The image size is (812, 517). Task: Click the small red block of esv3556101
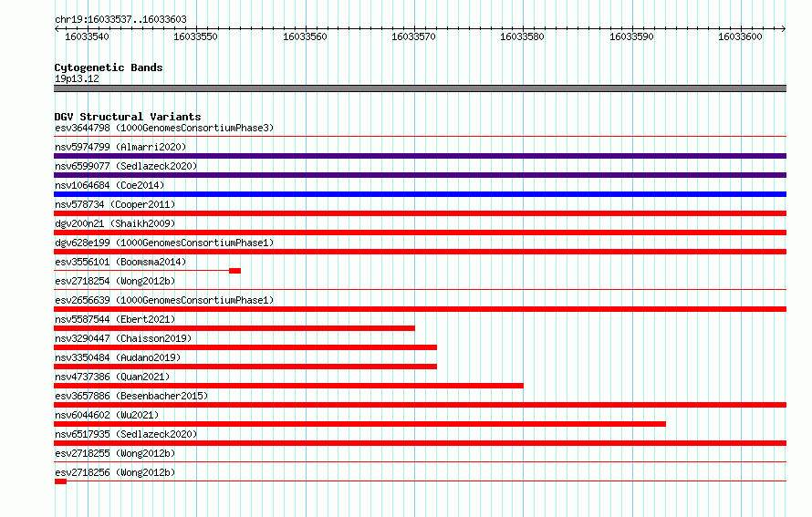(x=235, y=271)
